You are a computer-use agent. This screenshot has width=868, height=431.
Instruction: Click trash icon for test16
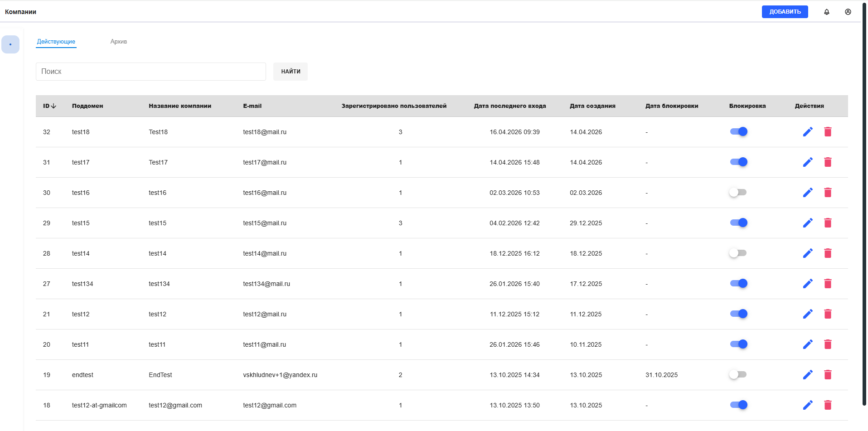click(828, 193)
